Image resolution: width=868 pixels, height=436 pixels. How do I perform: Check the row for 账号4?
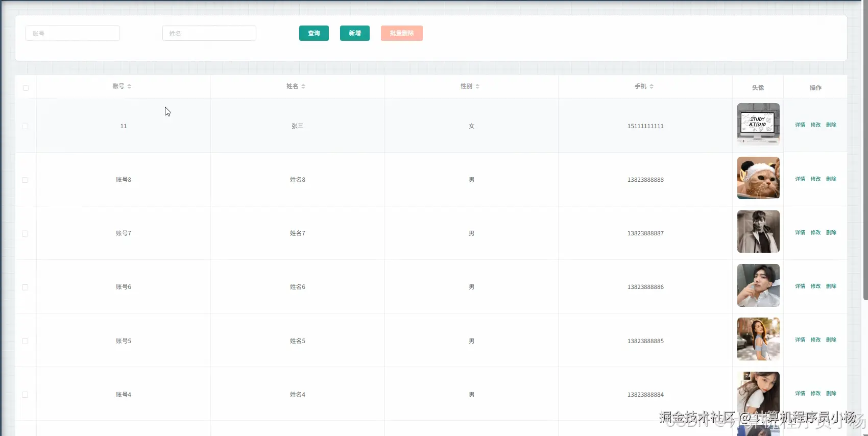[x=25, y=395]
